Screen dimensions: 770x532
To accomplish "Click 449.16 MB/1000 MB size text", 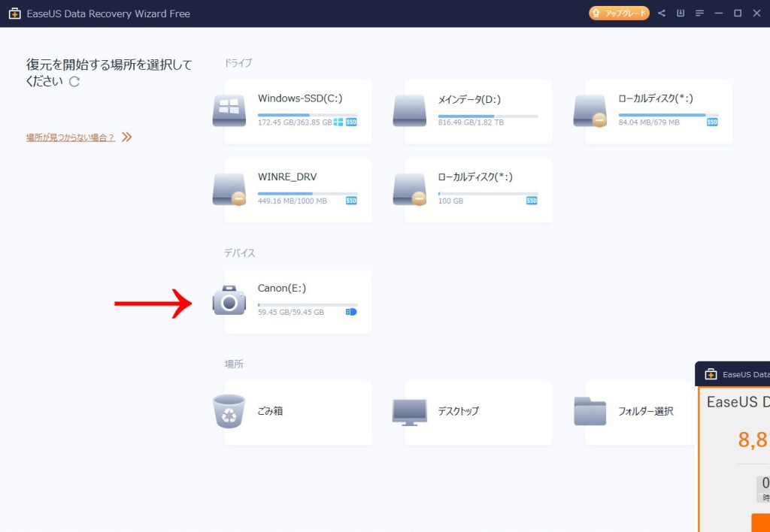I will pos(293,201).
